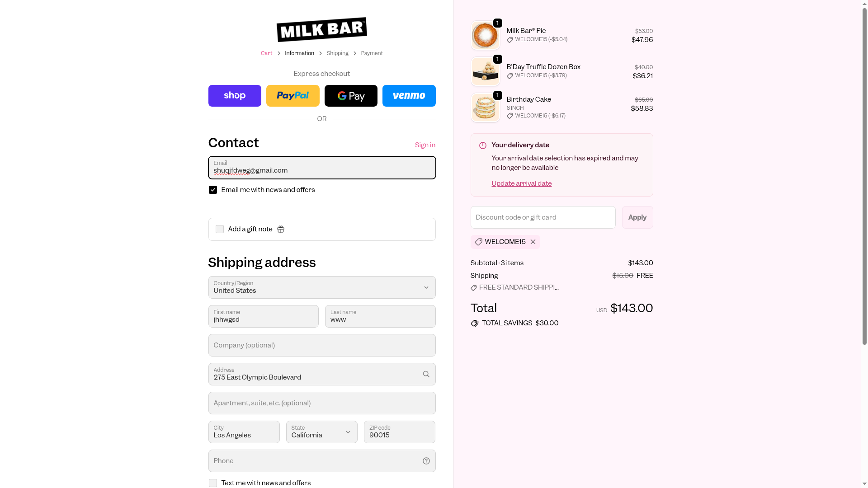Uncheck Email me with news and offers
The height and width of the screenshot is (488, 868).
coord(213,190)
